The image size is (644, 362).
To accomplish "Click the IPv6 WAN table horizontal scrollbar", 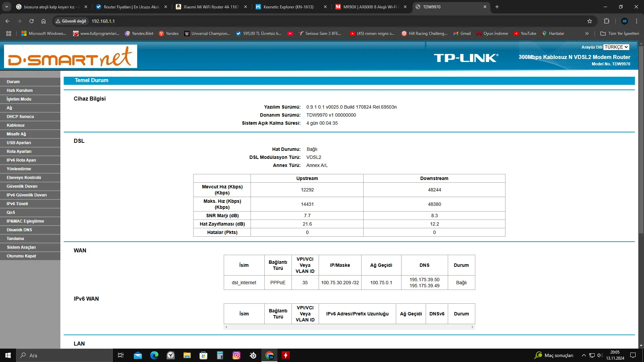I will 349,327.
